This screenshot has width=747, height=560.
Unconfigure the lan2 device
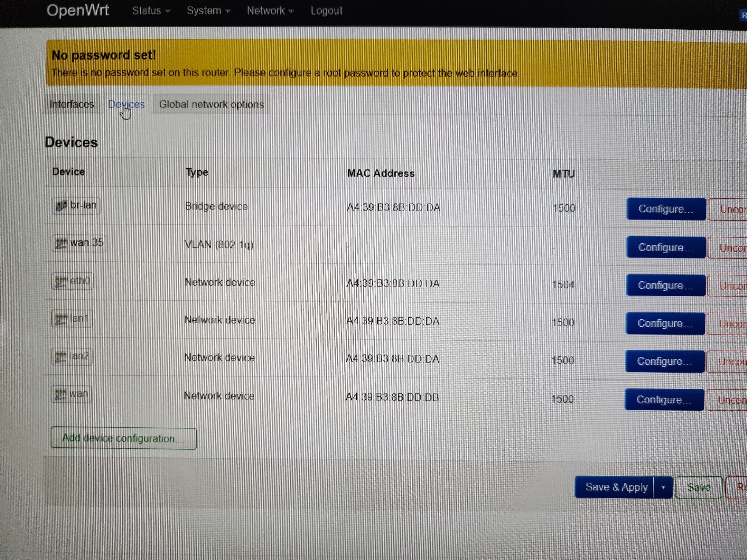coord(726,362)
